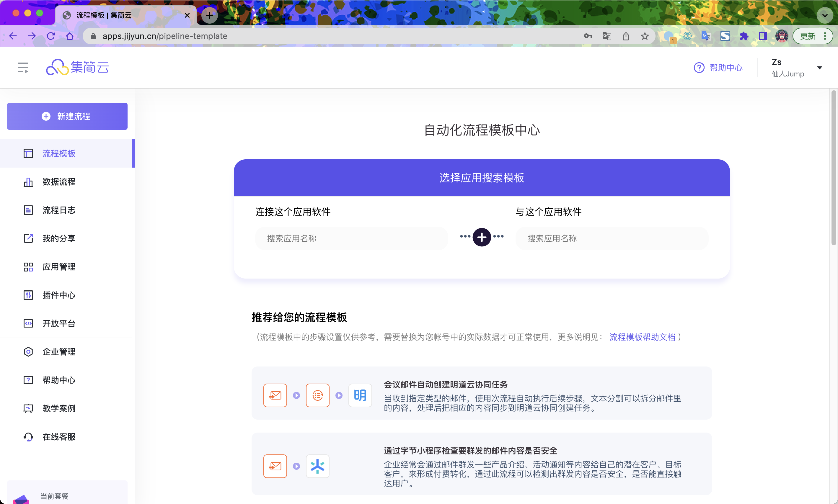838x504 pixels.
Task: Select 应用管理 sidebar item
Action: [x=59, y=266]
